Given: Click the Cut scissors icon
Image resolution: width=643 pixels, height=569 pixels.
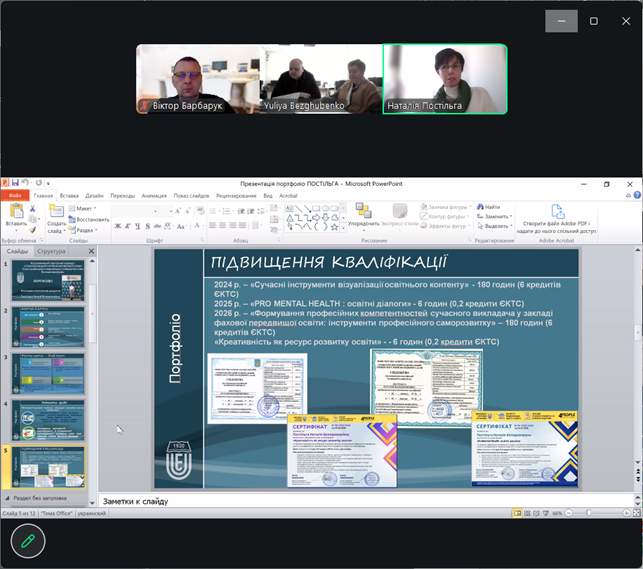Looking at the screenshot, I should pos(32,209).
